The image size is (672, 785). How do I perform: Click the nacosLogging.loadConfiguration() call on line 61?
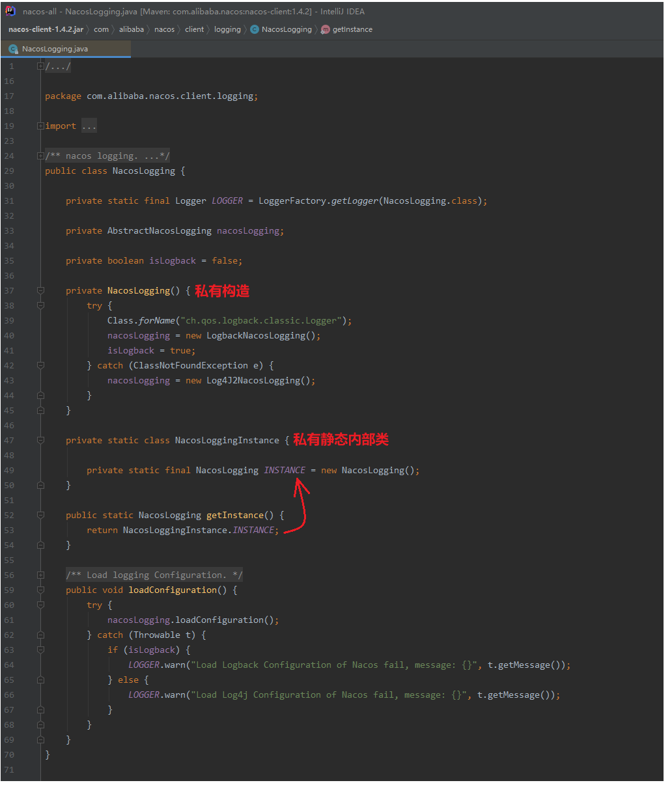coord(191,620)
